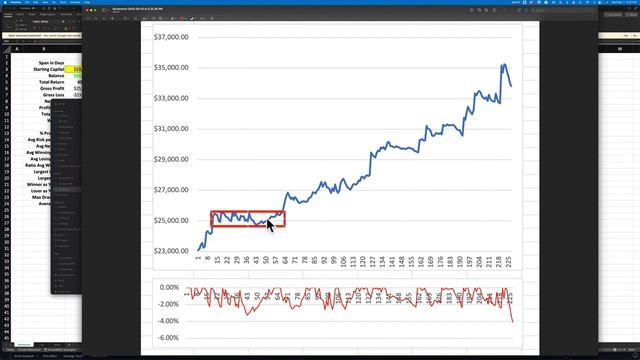Open the Window menu in menu bar

[x=75, y=2]
